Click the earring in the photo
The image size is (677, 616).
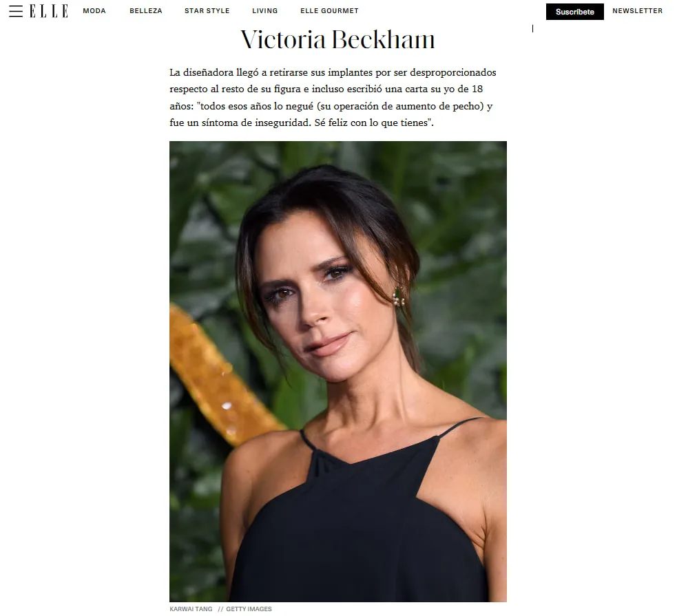click(x=398, y=297)
